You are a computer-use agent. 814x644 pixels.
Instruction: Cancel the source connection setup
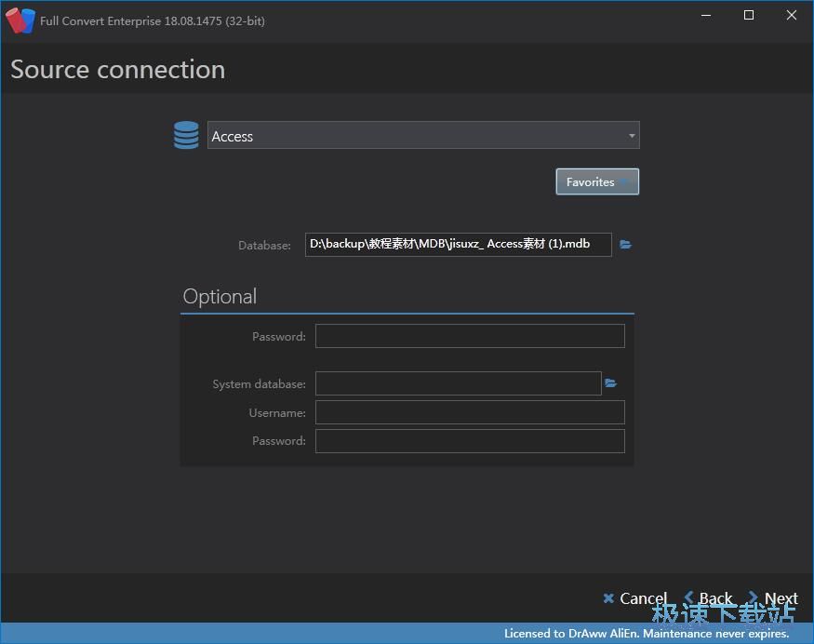coord(634,598)
